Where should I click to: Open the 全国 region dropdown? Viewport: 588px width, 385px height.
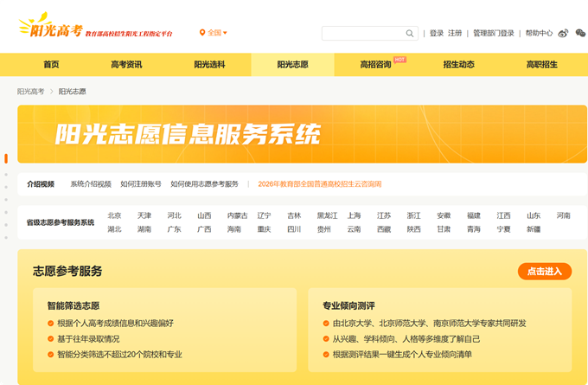[217, 33]
